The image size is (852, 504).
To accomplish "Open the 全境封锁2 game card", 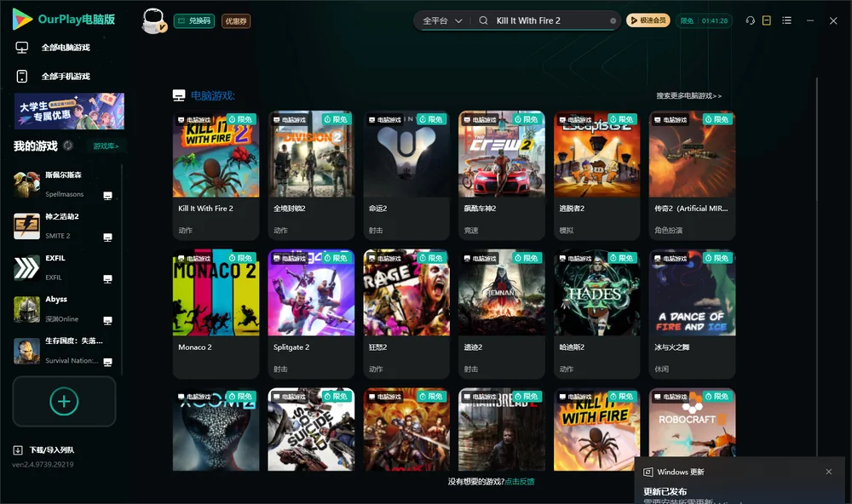I will [x=311, y=175].
